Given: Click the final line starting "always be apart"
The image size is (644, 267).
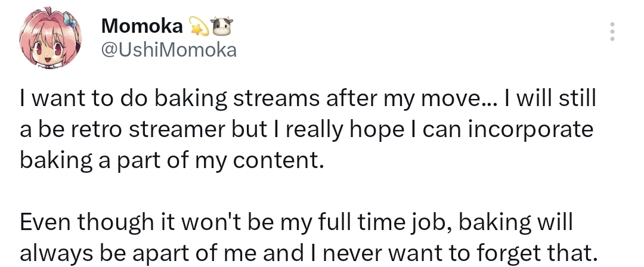Looking at the screenshot, I should pos(308,254).
